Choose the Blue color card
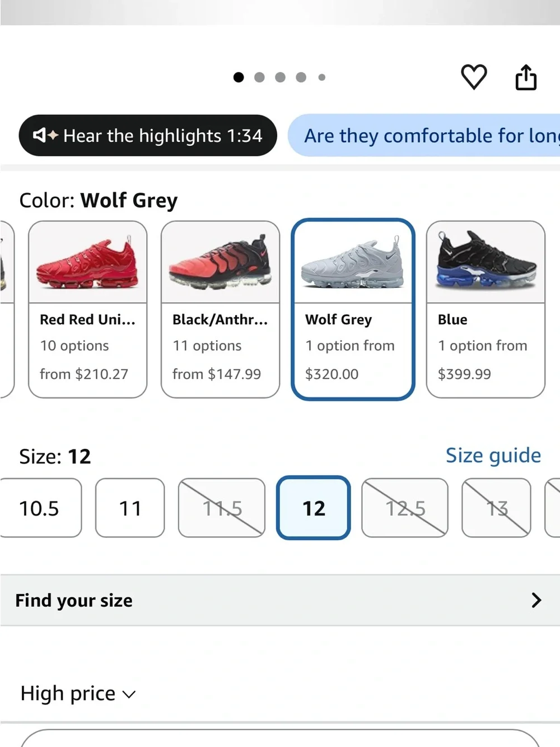This screenshot has width=560, height=747. (x=486, y=309)
